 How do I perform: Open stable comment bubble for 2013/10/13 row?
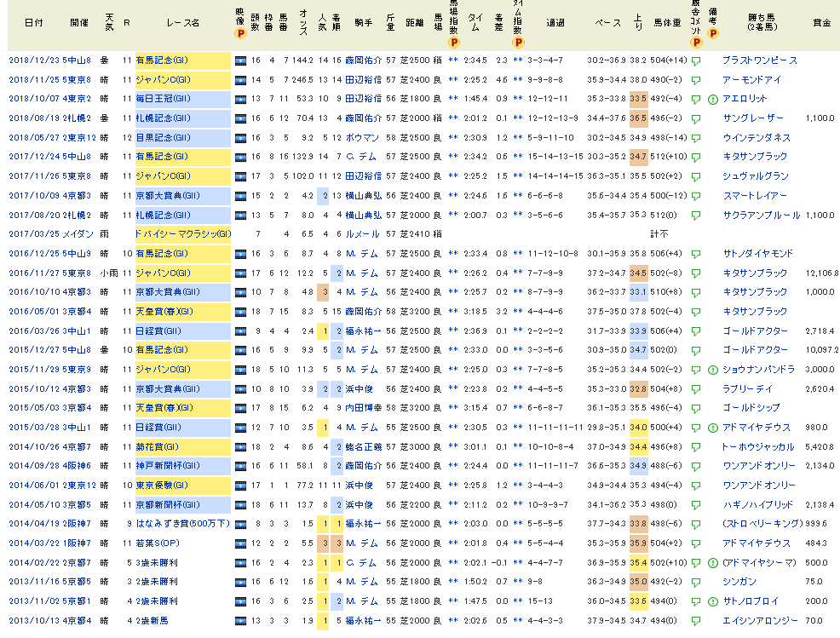pos(696,621)
